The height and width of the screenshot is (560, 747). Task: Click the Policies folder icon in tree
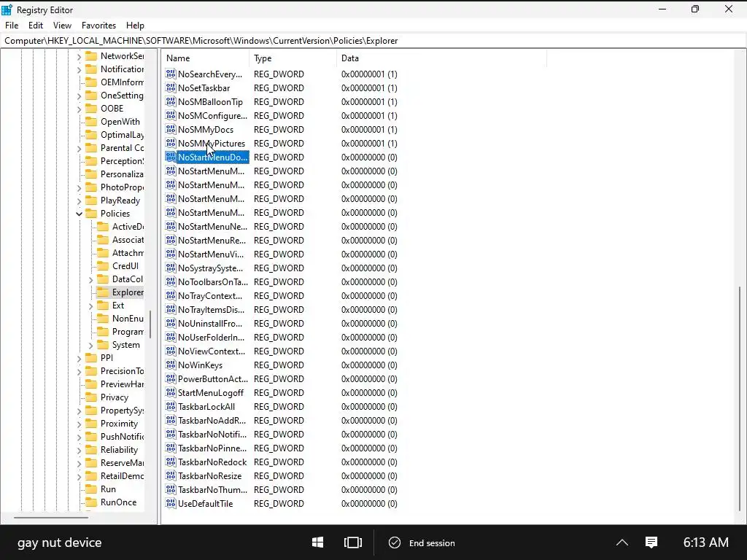click(91, 214)
